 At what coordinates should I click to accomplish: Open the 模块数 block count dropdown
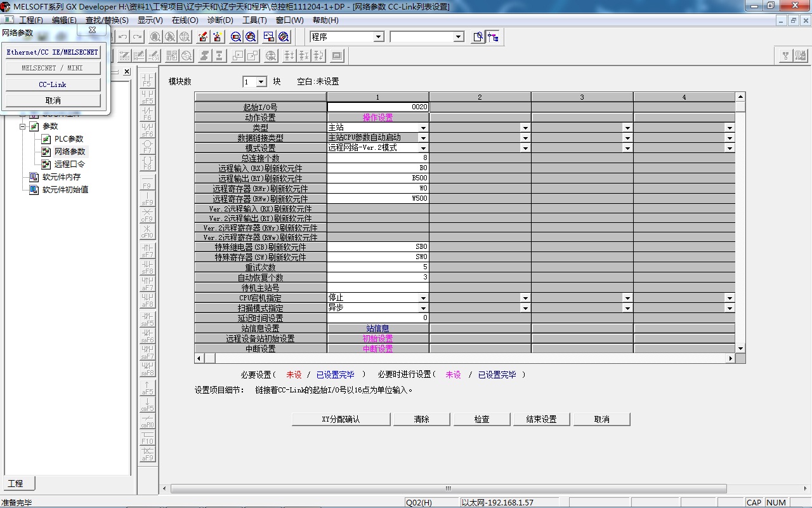(261, 82)
